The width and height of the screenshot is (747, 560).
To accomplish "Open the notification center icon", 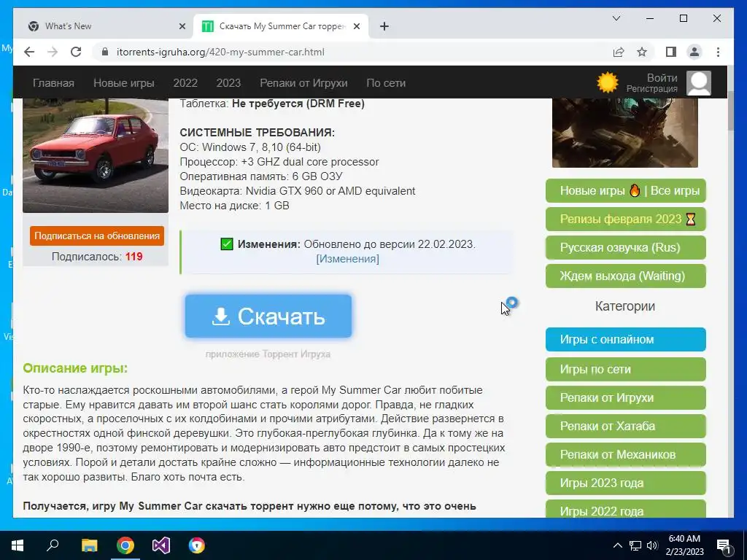I will click(x=724, y=545).
